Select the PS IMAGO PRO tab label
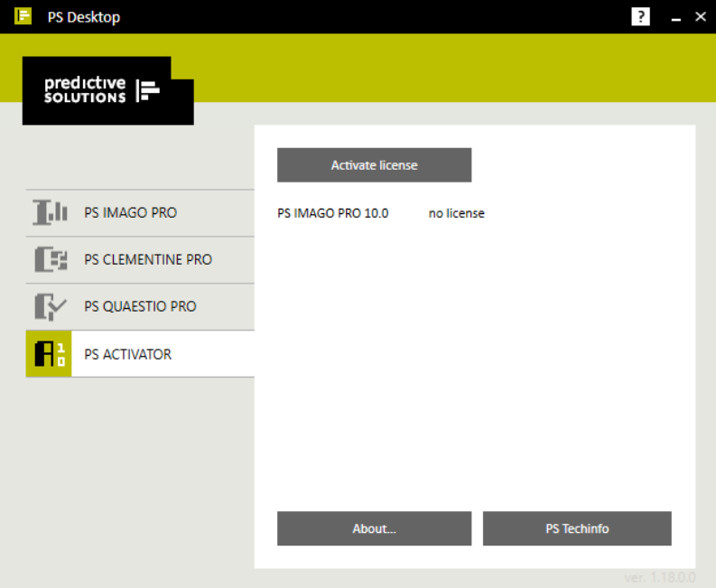 [x=131, y=212]
